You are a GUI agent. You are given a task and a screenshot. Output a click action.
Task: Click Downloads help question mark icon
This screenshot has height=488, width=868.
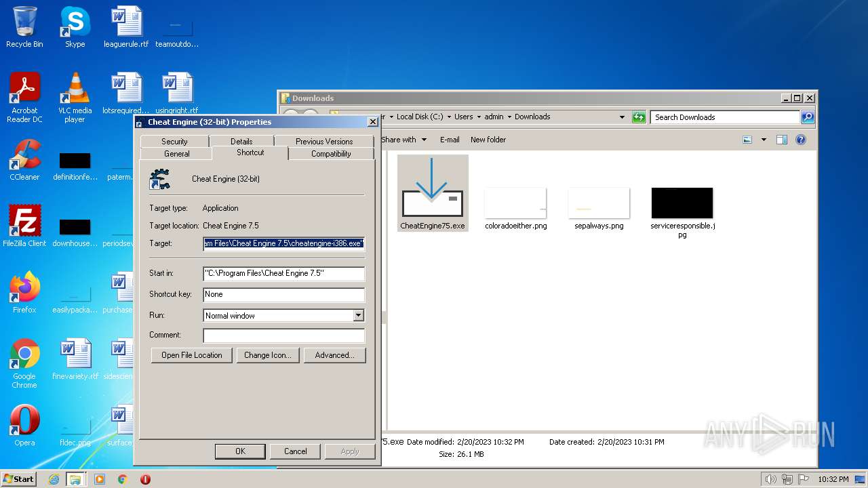point(801,140)
